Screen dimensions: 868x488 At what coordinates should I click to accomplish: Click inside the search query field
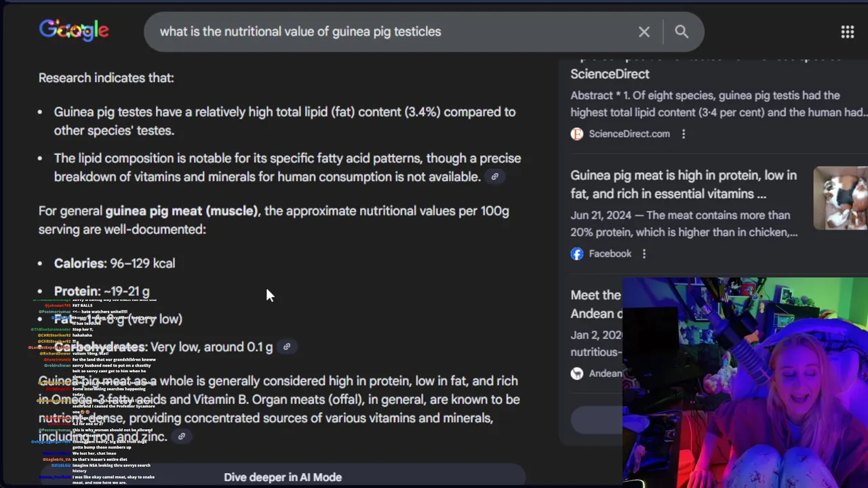pos(393,32)
